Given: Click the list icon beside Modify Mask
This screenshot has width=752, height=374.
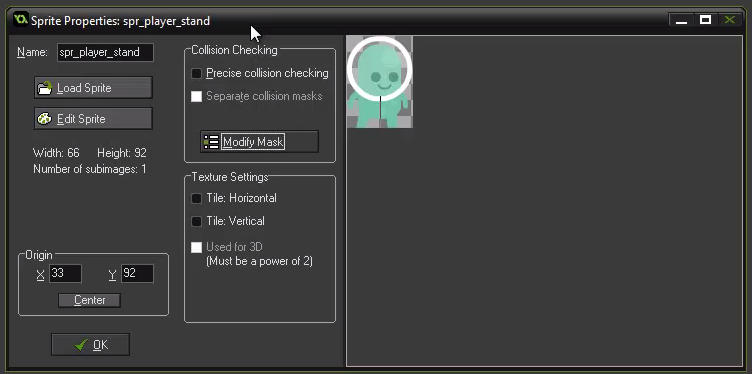Looking at the screenshot, I should [211, 142].
